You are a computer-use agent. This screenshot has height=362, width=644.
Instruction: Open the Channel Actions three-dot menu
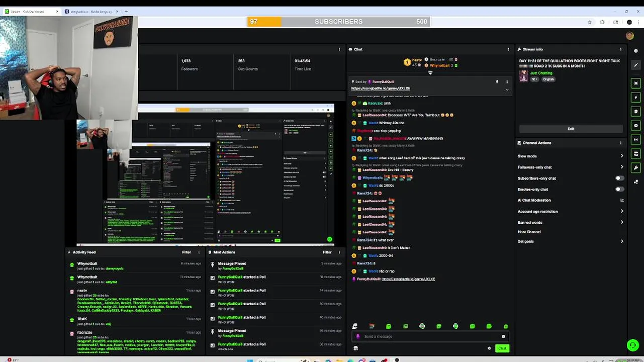coord(621,143)
